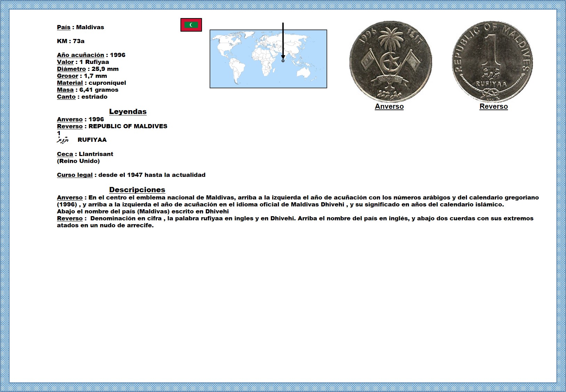Click '(Reino Unido)' text
Viewport: 566px width, 392px height.
pos(78,161)
